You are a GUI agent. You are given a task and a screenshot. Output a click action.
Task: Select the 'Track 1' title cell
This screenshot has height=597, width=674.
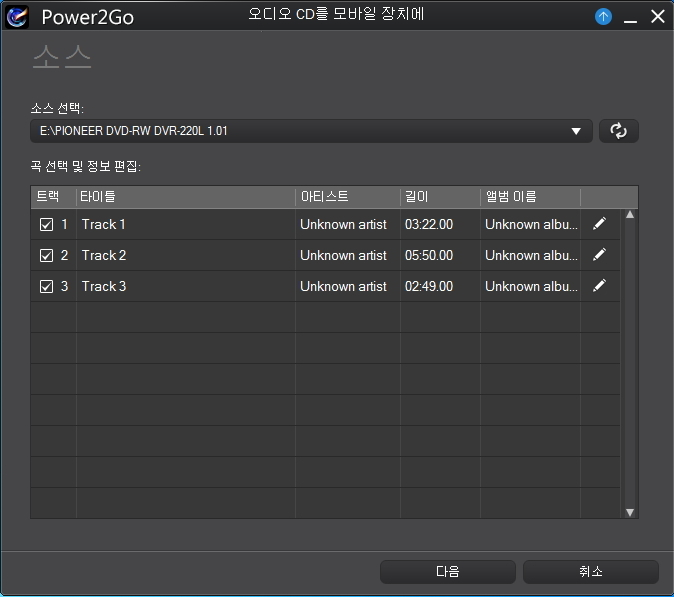(186, 224)
